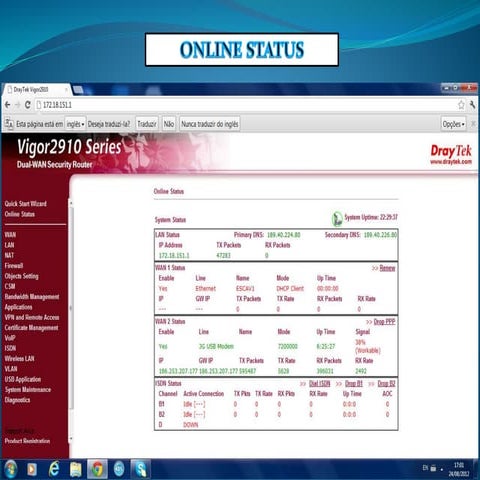The image size is (480, 480).
Task: Open ISDN menu in sidebar
Action: (x=10, y=348)
